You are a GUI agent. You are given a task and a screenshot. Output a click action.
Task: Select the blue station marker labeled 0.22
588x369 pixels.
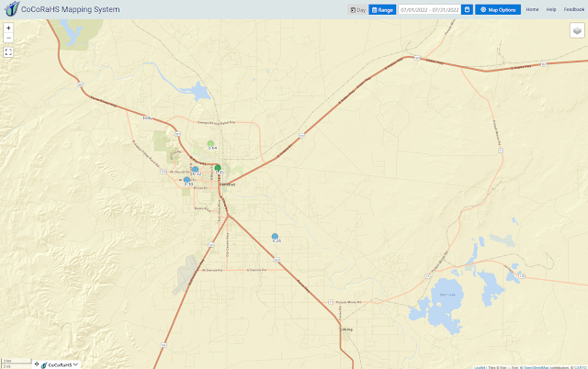tap(195, 169)
